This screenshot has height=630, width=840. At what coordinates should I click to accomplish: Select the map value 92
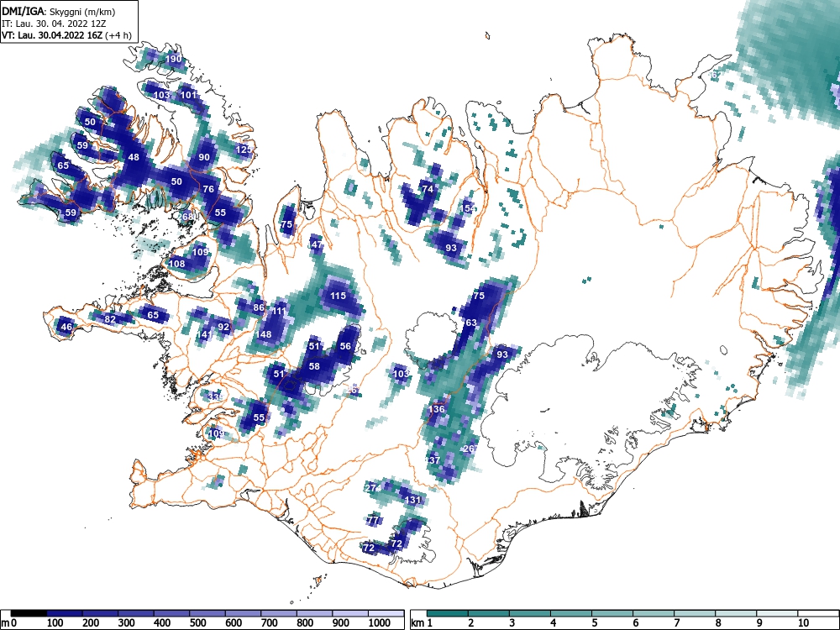pyautogui.click(x=223, y=327)
